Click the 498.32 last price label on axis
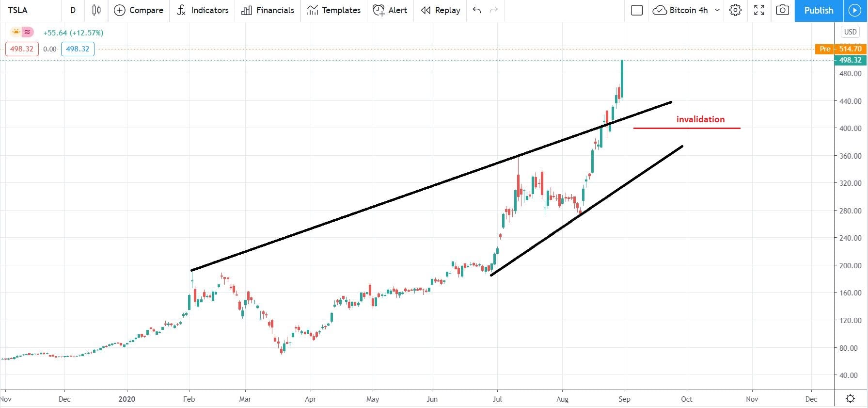 [850, 60]
